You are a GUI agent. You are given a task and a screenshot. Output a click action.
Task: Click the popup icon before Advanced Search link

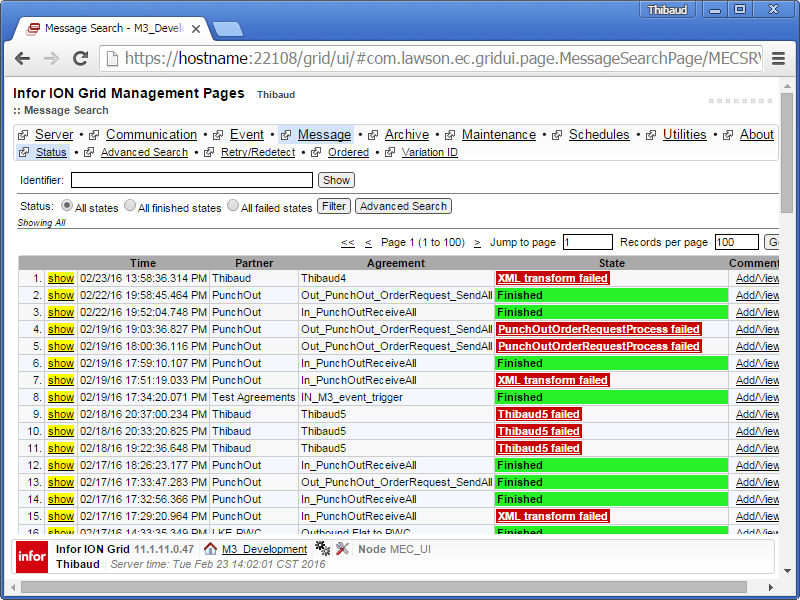click(90, 153)
